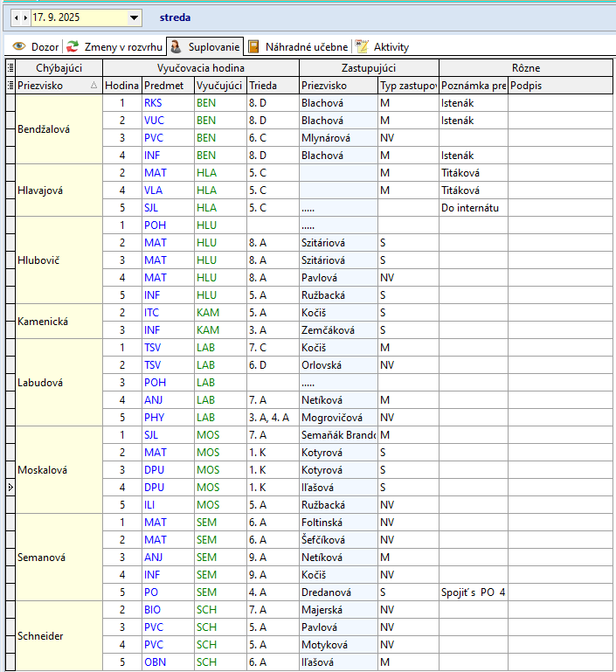Image resolution: width=616 pixels, height=672 pixels.
Task: Click substitute Mogrovičová for PHY
Action: coord(338,418)
